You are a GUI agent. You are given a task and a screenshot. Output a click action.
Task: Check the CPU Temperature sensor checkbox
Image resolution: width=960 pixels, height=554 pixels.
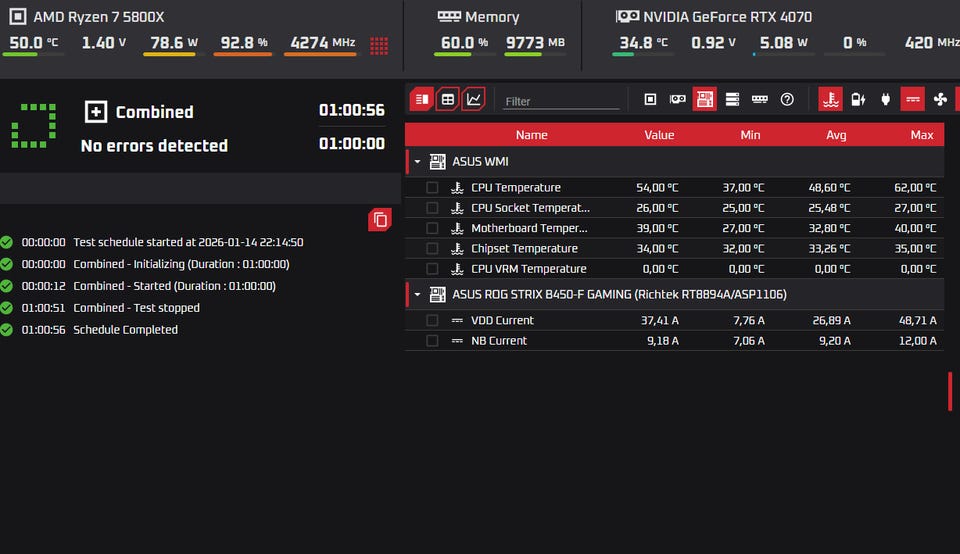(x=432, y=188)
